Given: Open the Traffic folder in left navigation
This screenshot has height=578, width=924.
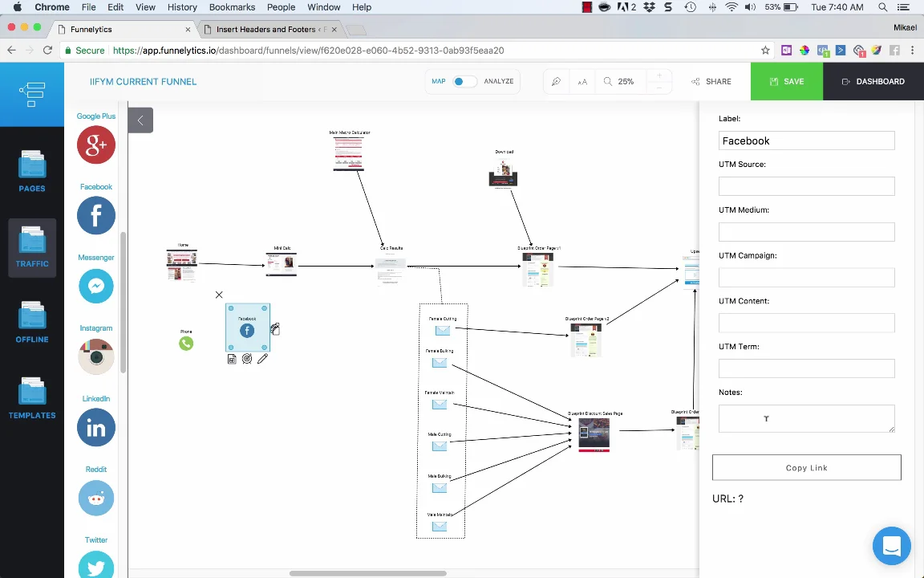Looking at the screenshot, I should pyautogui.click(x=32, y=247).
